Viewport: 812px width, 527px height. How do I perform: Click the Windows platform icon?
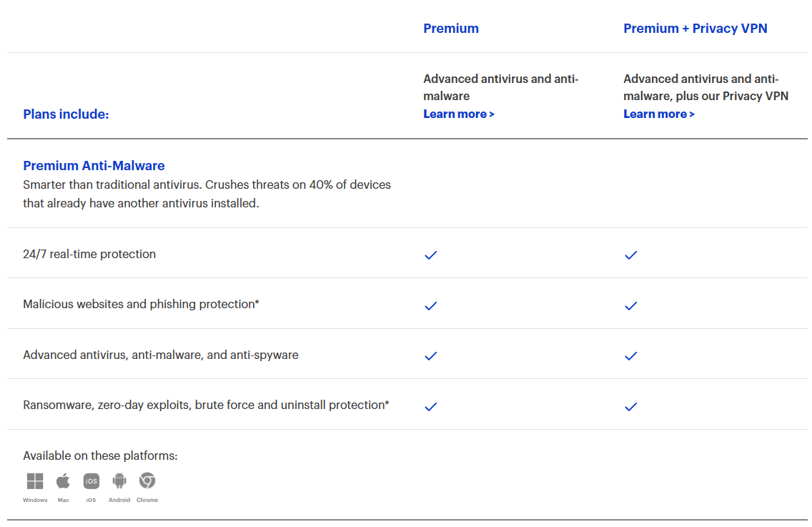click(34, 481)
